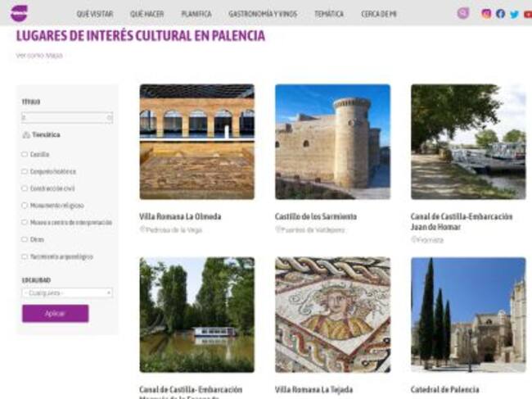Follow the Ver como Mapa link

39,56
